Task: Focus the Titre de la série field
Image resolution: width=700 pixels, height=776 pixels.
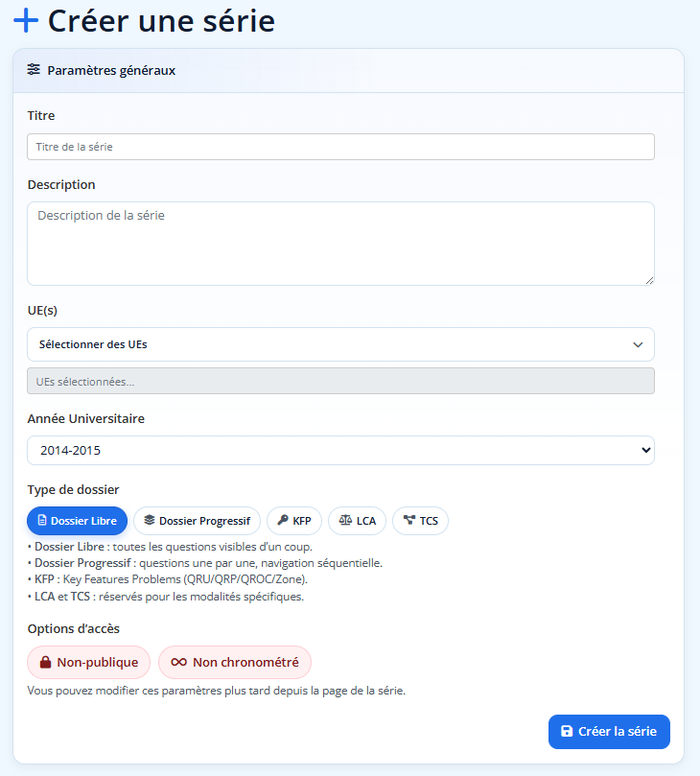Action: 340,147
